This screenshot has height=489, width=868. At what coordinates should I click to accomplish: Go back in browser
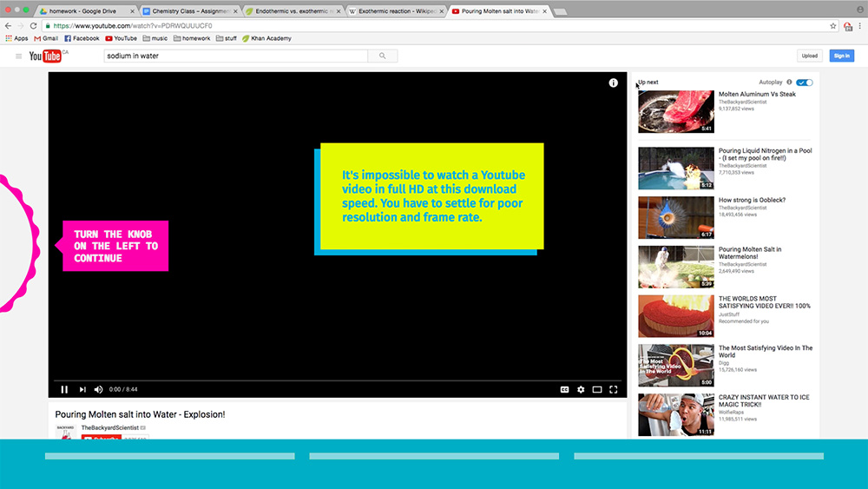coord(8,25)
